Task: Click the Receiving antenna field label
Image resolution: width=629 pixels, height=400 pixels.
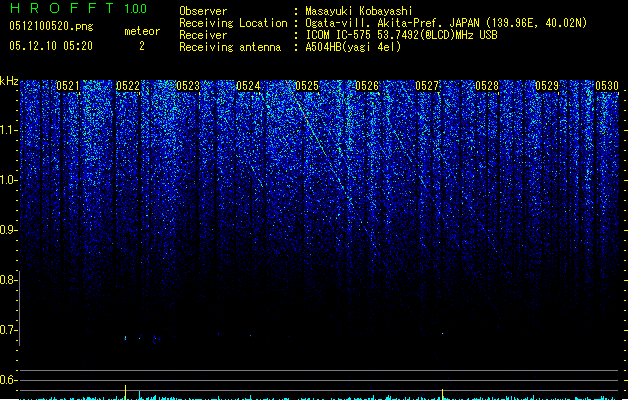Action: pyautogui.click(x=230, y=47)
